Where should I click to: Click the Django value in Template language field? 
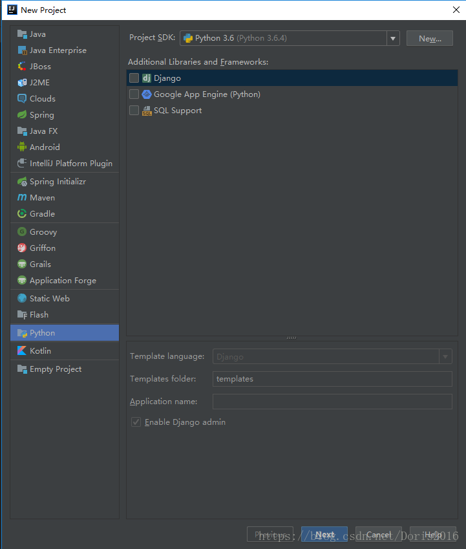pyautogui.click(x=230, y=357)
